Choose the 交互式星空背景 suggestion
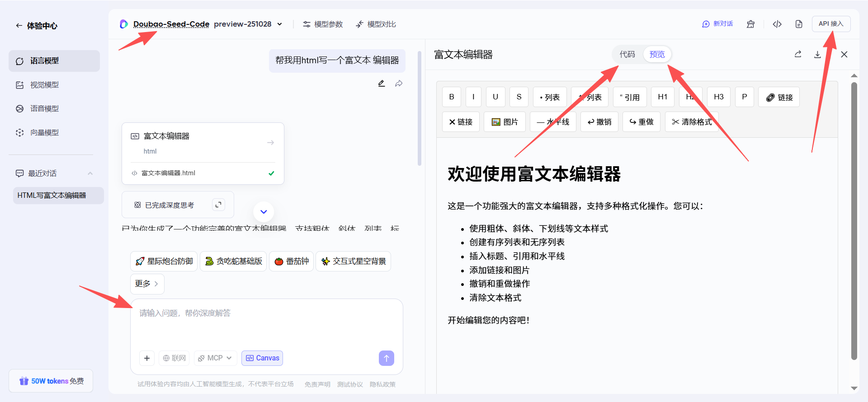868x402 pixels. coord(354,261)
